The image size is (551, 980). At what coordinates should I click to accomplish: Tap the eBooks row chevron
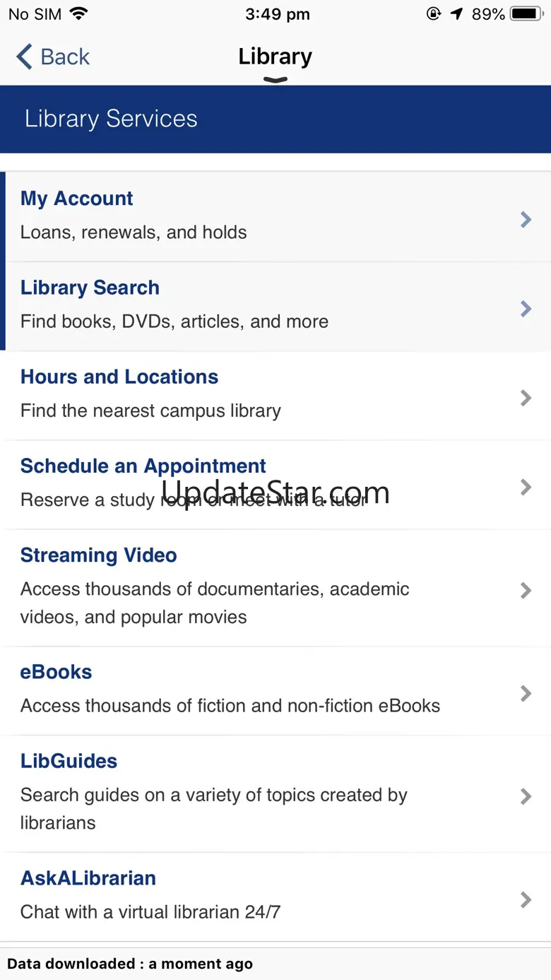click(x=526, y=693)
